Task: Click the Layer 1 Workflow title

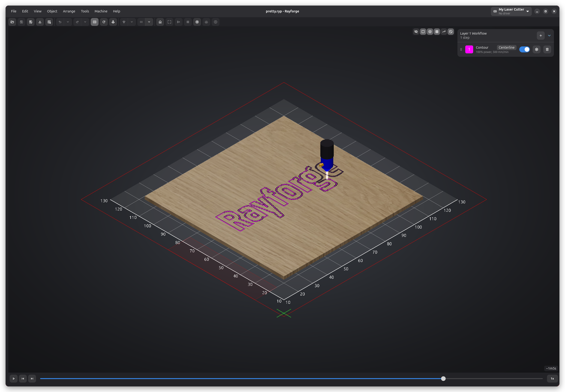Action: pos(473,33)
